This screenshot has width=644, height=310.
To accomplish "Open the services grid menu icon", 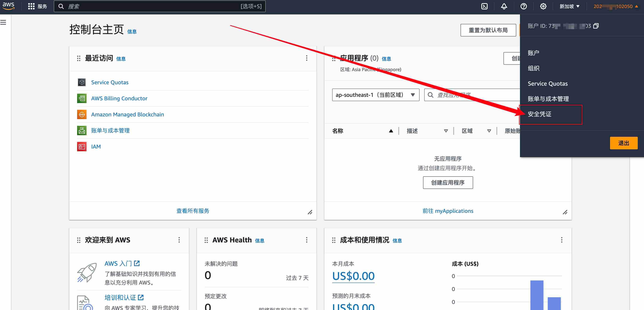I will coord(31,6).
